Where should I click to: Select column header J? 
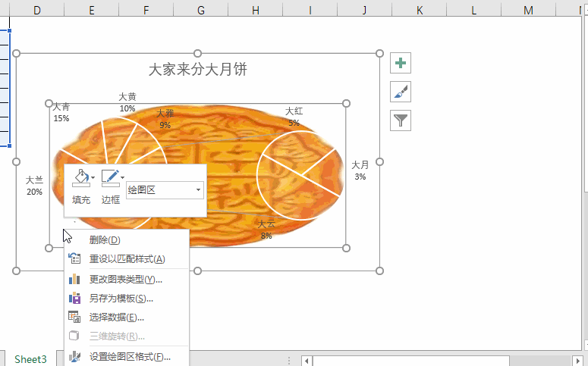(365, 10)
